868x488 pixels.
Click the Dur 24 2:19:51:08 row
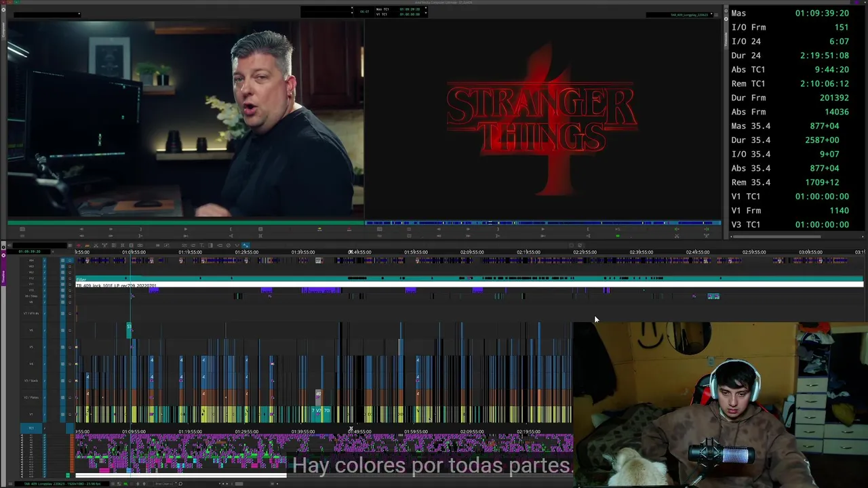(790, 56)
